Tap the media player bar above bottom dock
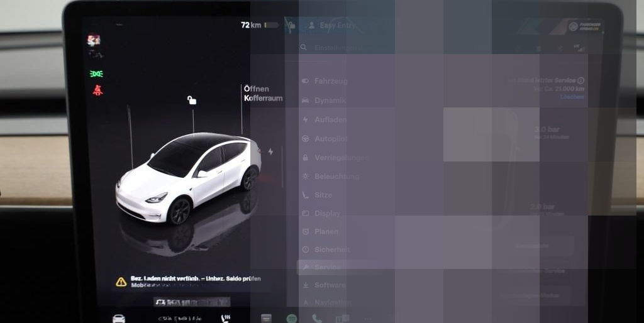 [x=192, y=302]
